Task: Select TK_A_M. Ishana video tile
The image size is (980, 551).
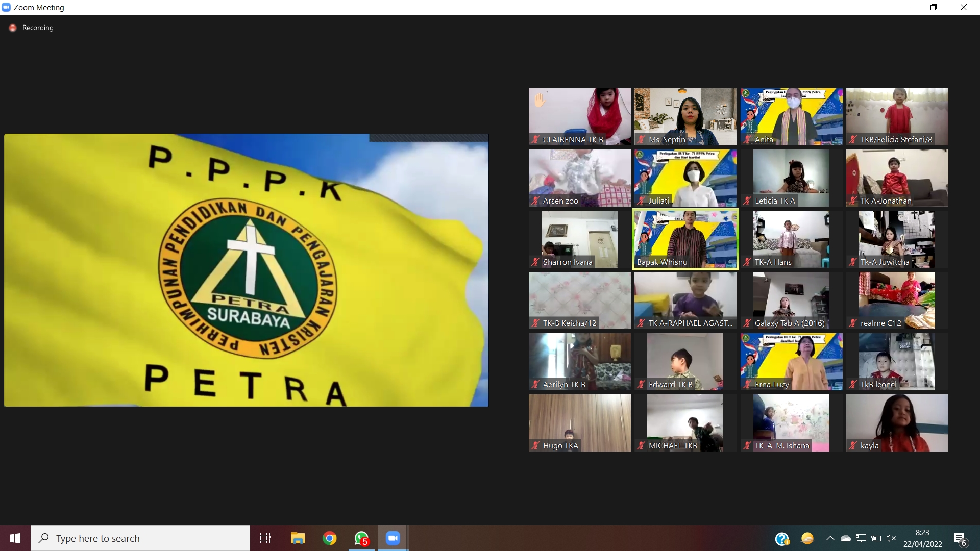Action: click(792, 423)
